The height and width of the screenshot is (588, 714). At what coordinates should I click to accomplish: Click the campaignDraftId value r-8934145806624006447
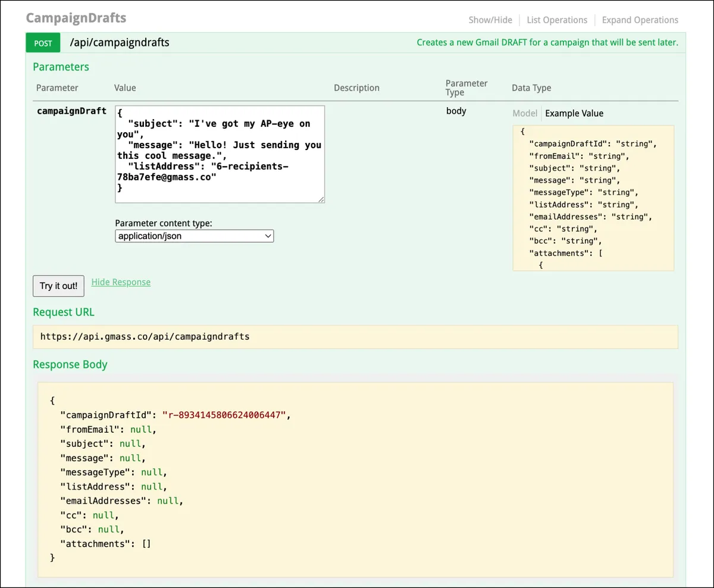pyautogui.click(x=226, y=415)
